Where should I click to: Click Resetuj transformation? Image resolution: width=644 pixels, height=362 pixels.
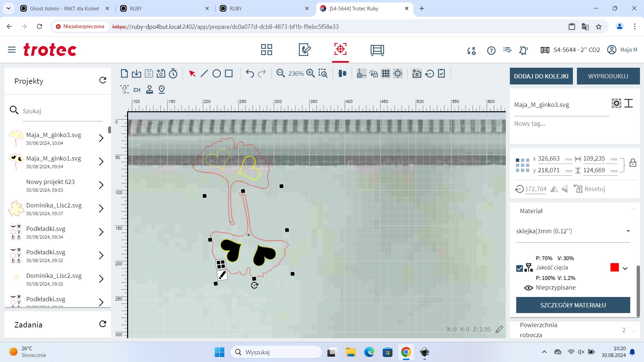[589, 189]
